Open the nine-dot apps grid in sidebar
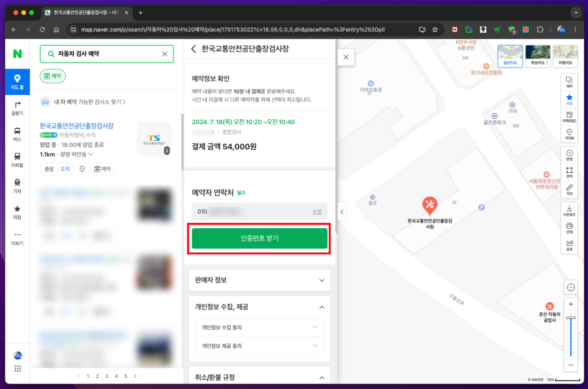The image size is (588, 389). coord(18,369)
